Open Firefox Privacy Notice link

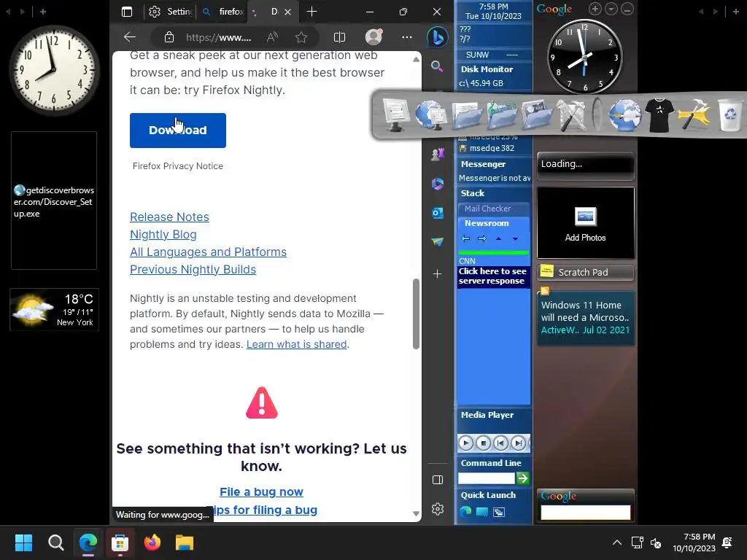pyautogui.click(x=178, y=166)
